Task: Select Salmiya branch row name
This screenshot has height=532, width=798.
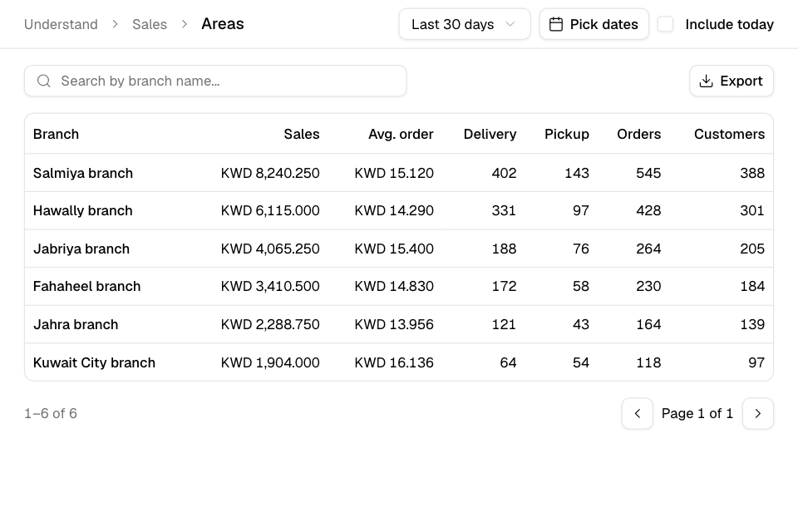Action: coord(83,173)
